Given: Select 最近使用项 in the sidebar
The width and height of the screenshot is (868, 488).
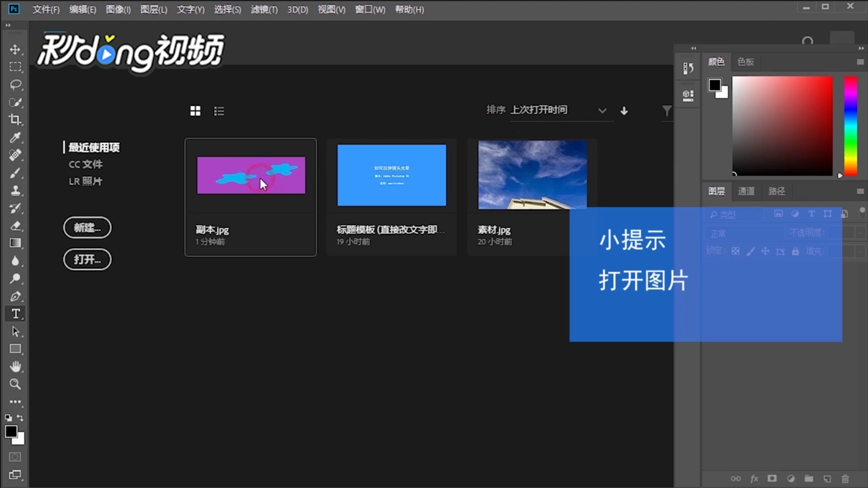Looking at the screenshot, I should point(94,147).
